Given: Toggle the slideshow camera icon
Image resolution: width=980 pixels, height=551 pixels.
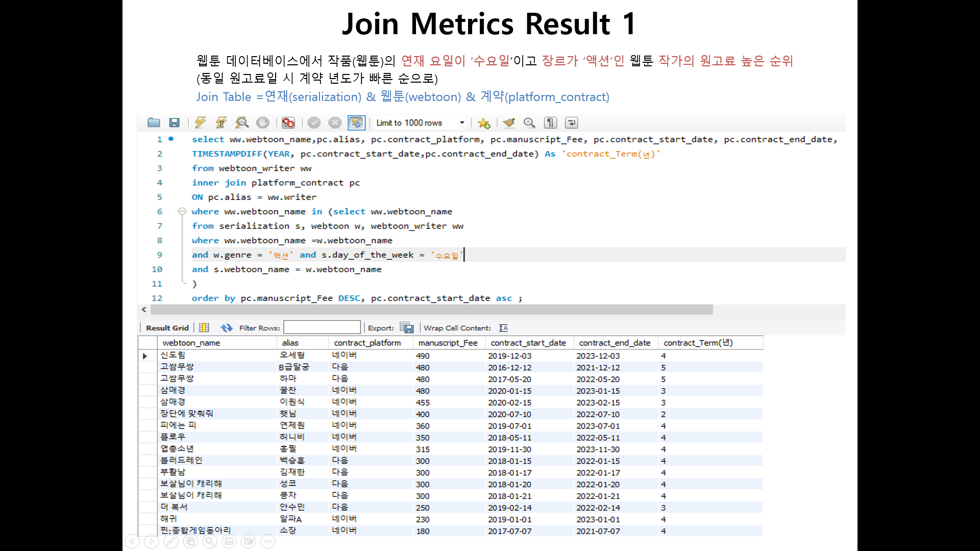Looking at the screenshot, I should coord(249,541).
